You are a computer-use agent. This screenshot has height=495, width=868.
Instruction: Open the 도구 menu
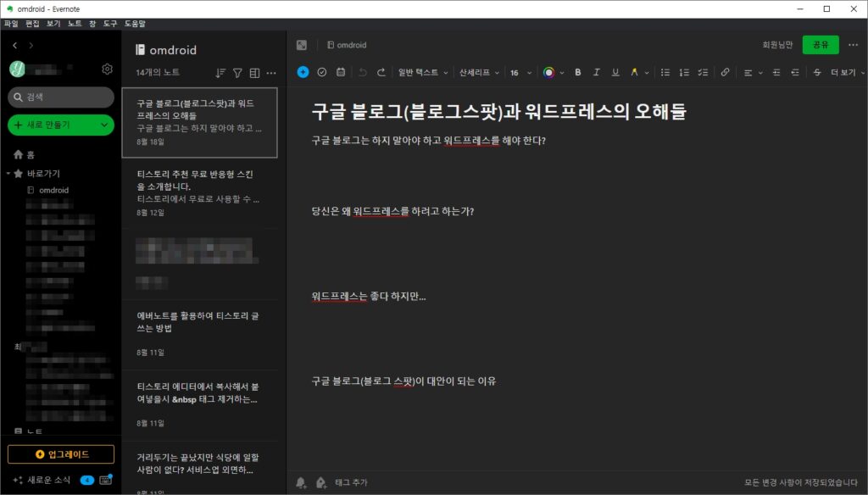110,23
